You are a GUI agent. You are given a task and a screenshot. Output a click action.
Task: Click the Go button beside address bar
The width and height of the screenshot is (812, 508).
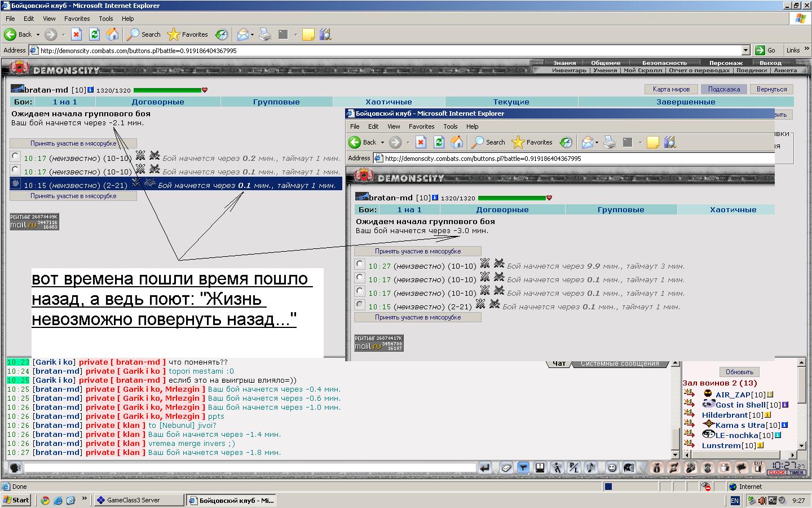766,50
